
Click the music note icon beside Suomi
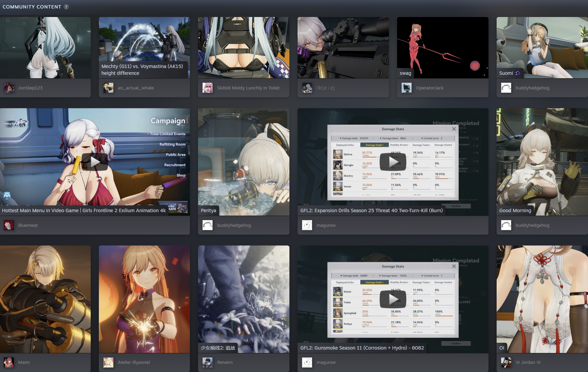[518, 73]
